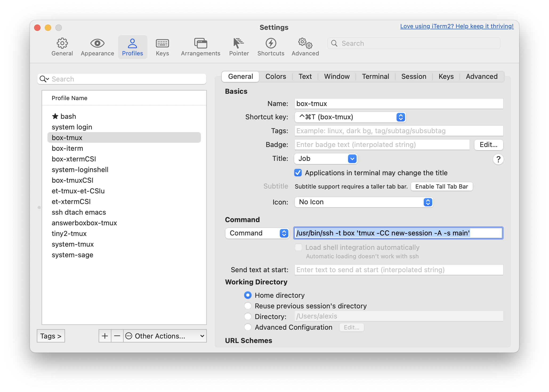Open Appearance settings eye icon
This screenshot has height=392, width=549.
pos(97,43)
